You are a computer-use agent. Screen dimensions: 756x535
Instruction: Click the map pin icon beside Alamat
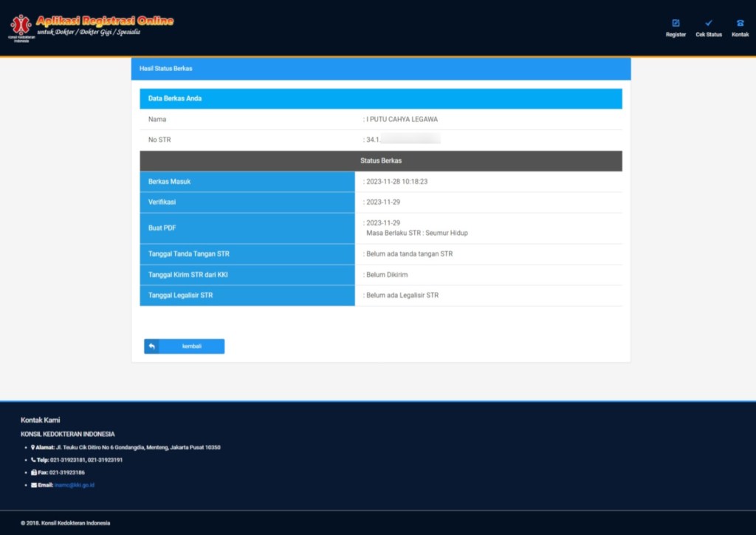point(32,447)
